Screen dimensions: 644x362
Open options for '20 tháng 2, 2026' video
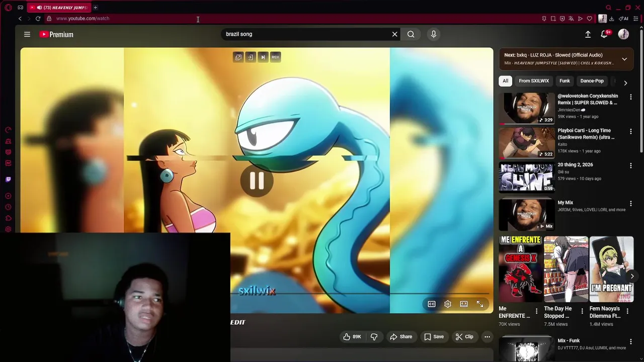[x=631, y=165]
